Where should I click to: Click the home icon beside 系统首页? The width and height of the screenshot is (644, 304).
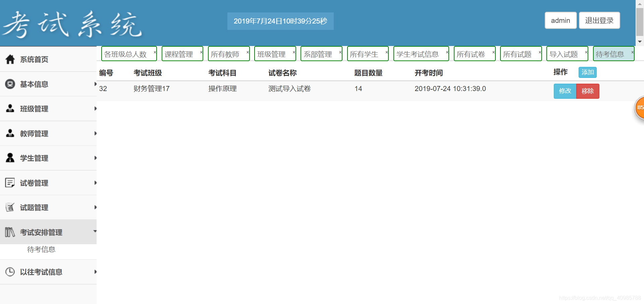click(10, 59)
